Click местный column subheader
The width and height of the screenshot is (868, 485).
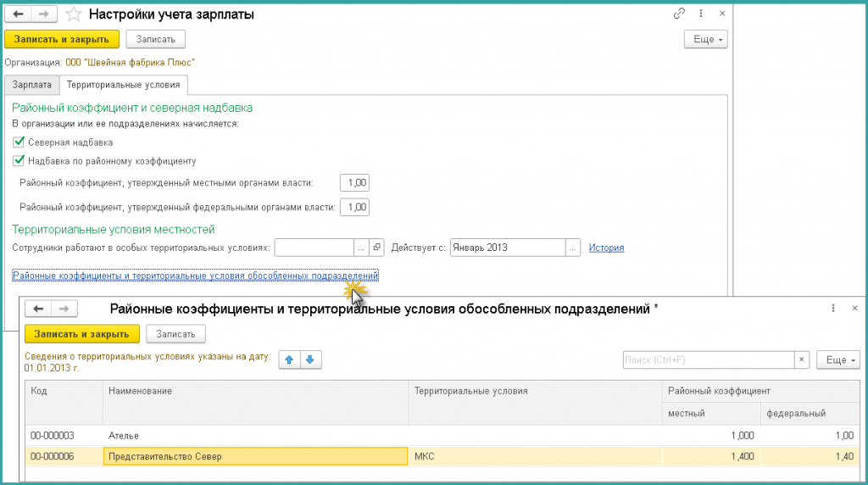click(x=711, y=414)
